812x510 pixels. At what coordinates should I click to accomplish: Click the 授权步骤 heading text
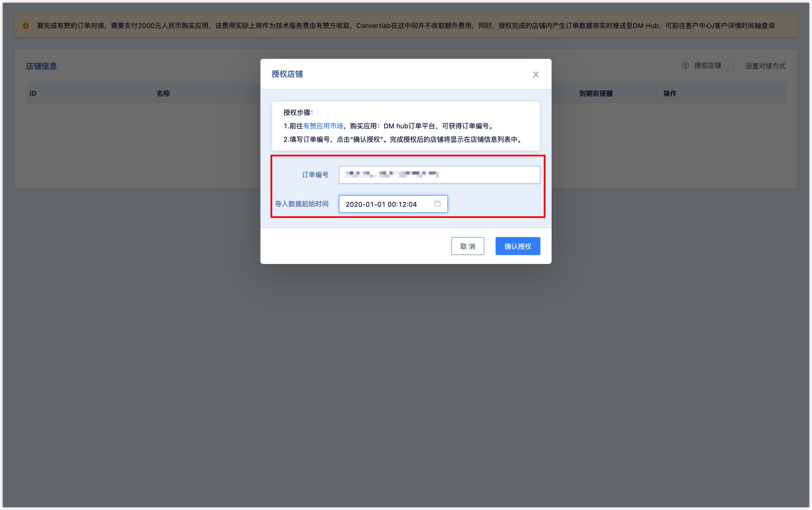[x=298, y=112]
